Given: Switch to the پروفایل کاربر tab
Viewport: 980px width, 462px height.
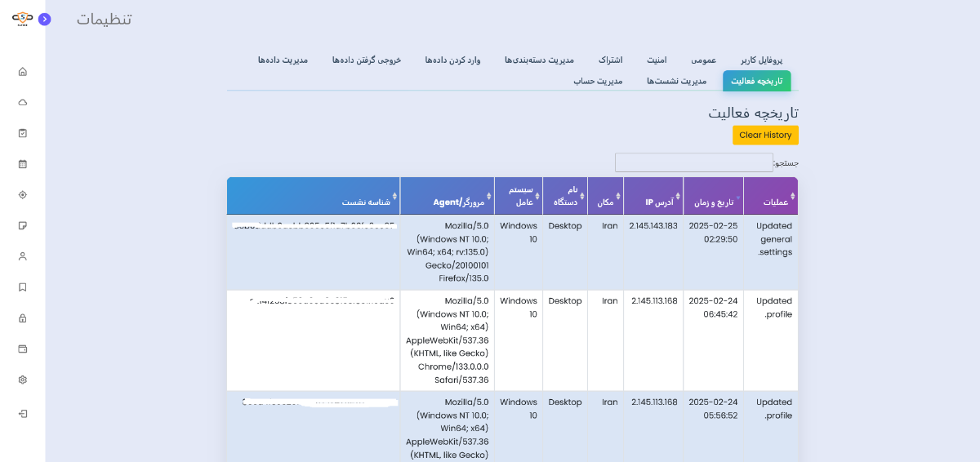Looking at the screenshot, I should click(x=761, y=60).
